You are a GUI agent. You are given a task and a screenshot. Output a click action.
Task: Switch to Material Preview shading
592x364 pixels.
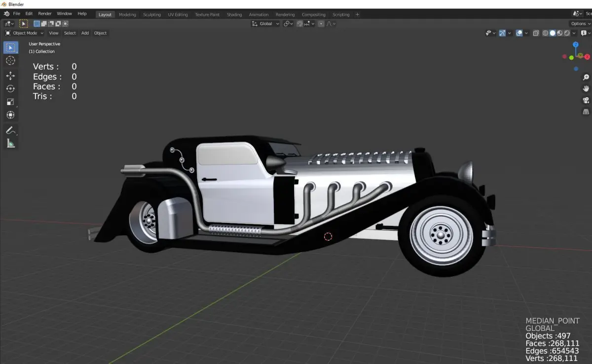(x=559, y=33)
